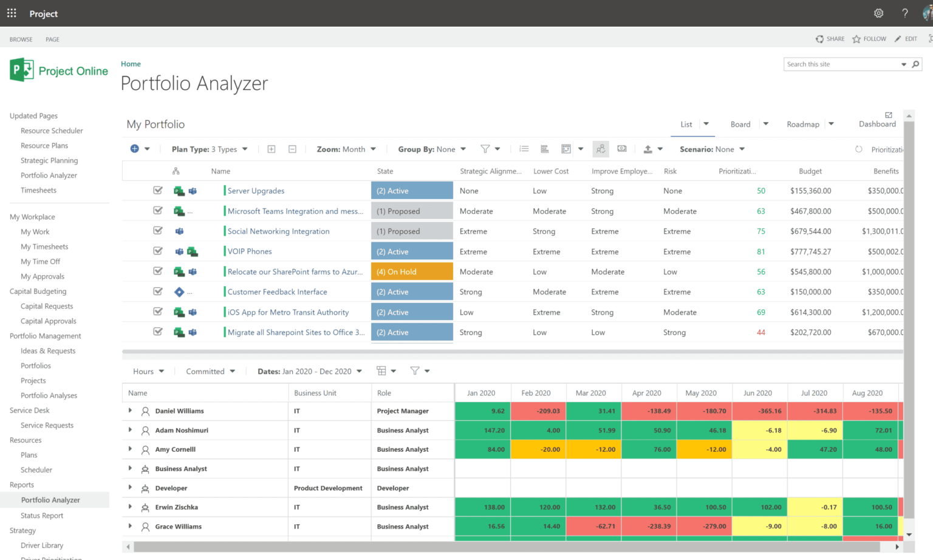Screen dimensions: 933x560
Task: Click the Search this site field
Action: click(x=841, y=64)
